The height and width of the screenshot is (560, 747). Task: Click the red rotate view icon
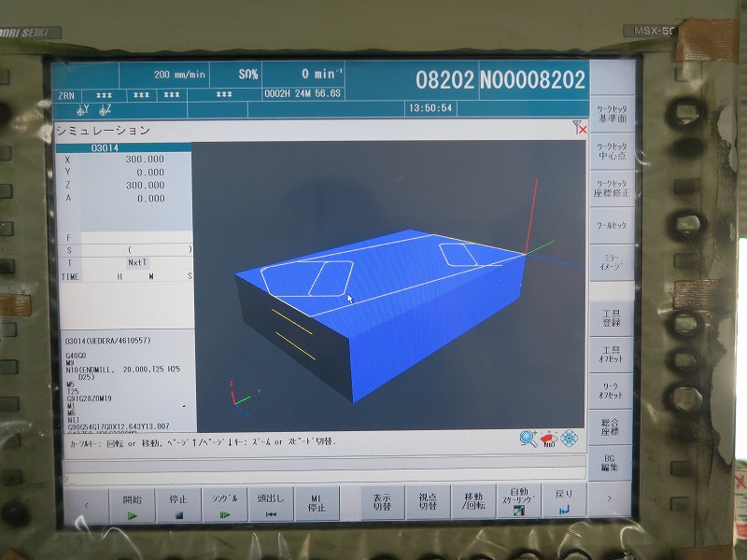click(548, 438)
